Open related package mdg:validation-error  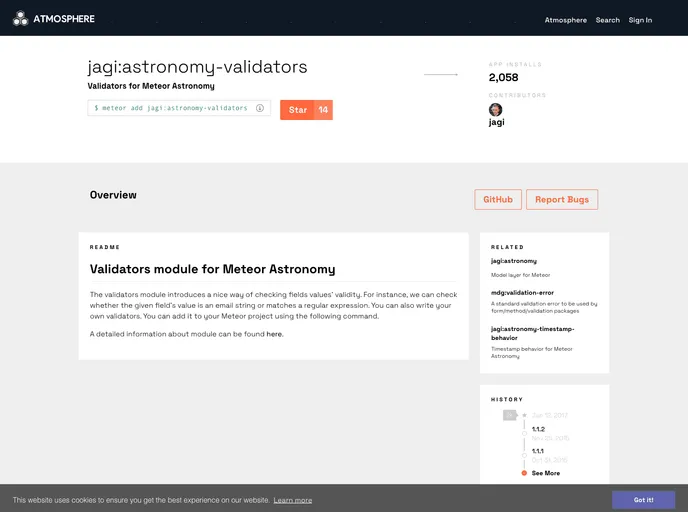pyautogui.click(x=522, y=293)
